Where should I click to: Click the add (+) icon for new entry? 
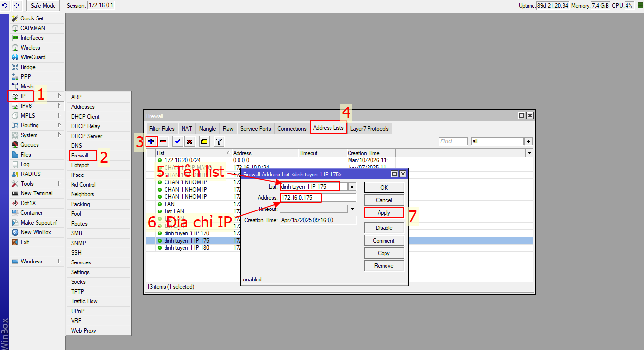[x=151, y=141]
